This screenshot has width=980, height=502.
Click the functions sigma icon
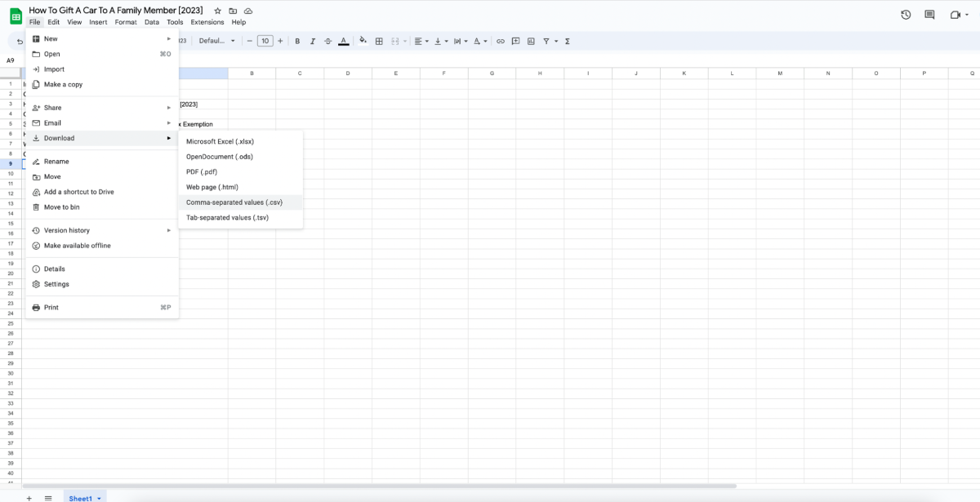pyautogui.click(x=568, y=41)
